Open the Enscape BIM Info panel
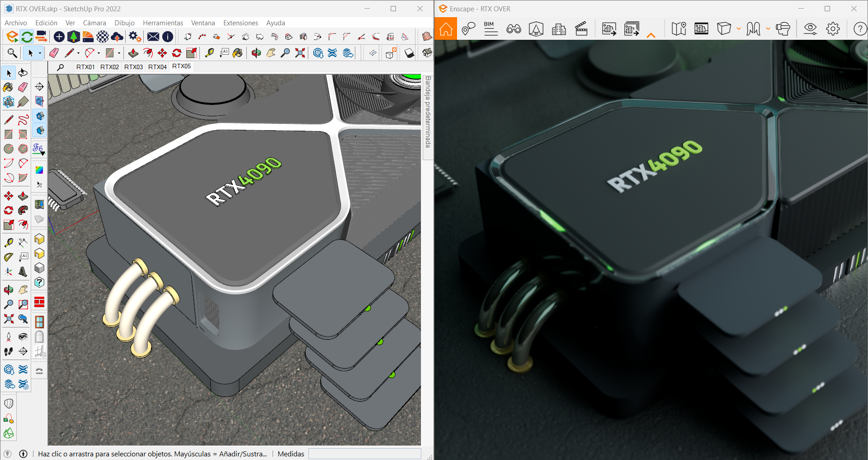 (x=491, y=29)
